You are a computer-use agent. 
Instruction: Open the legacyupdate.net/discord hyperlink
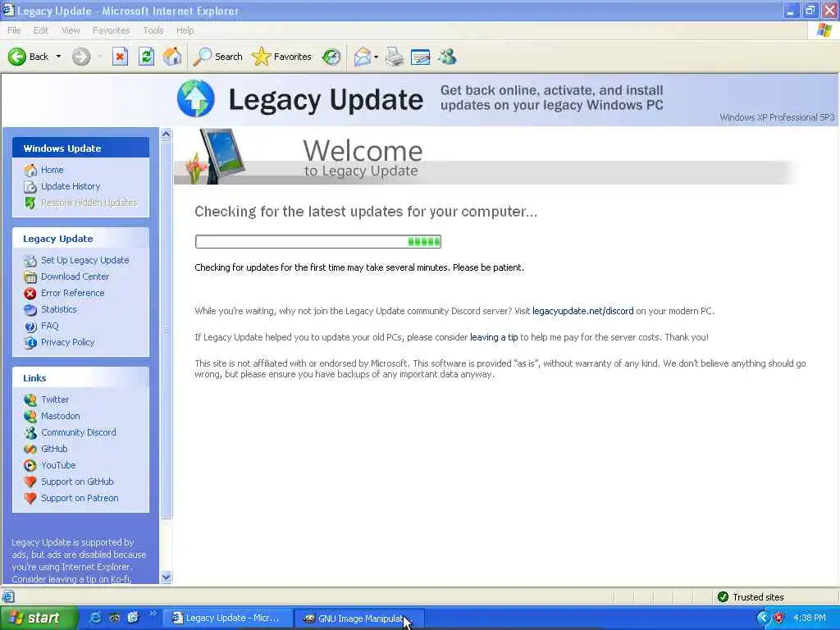(583, 311)
